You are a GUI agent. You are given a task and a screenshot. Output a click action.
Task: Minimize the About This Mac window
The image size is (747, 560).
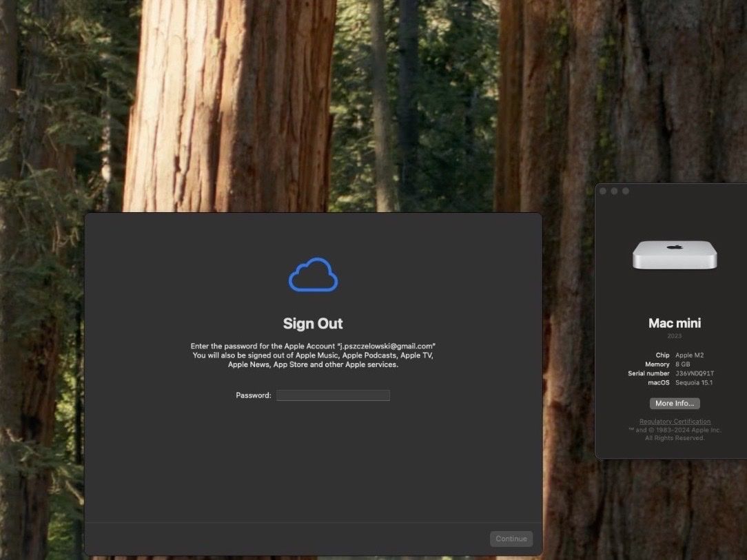615,191
